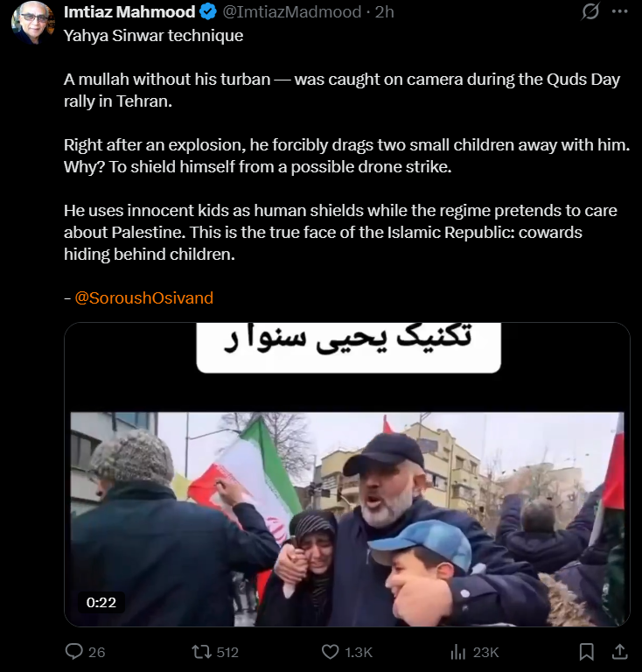Open the three-dot more options menu
The width and height of the screenshot is (642, 672).
pos(619,11)
